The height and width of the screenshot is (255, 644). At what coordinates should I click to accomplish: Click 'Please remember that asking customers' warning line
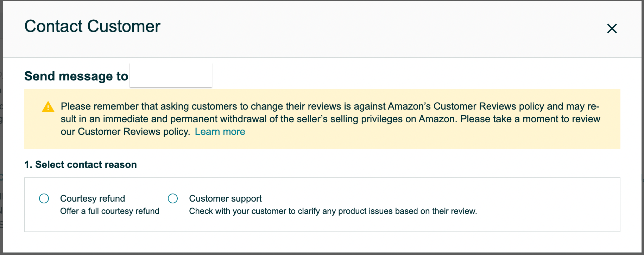(330, 106)
